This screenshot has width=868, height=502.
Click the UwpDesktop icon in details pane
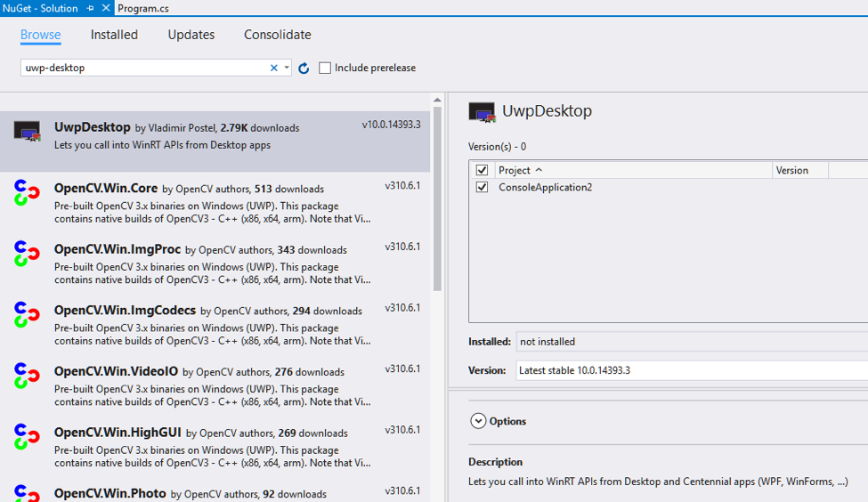tap(482, 112)
